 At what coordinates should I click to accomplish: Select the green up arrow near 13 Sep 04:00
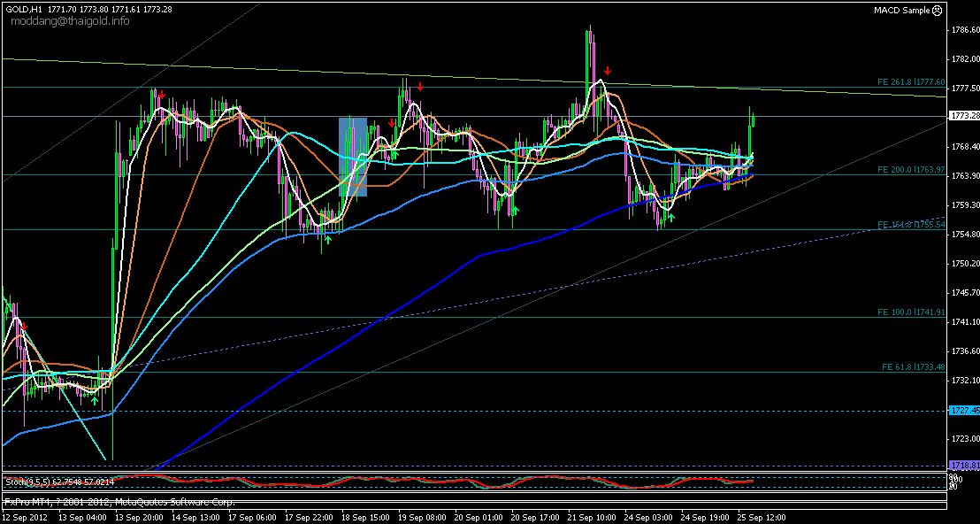pyautogui.click(x=95, y=400)
